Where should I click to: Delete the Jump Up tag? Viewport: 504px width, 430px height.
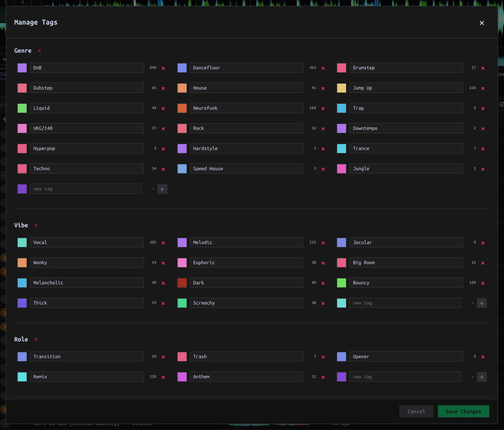pos(483,88)
